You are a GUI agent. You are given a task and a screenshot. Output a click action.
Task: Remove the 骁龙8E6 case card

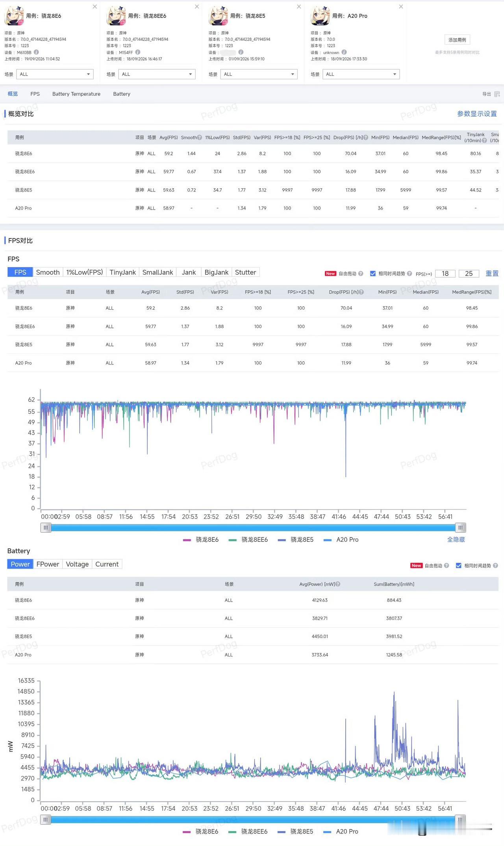95,7
